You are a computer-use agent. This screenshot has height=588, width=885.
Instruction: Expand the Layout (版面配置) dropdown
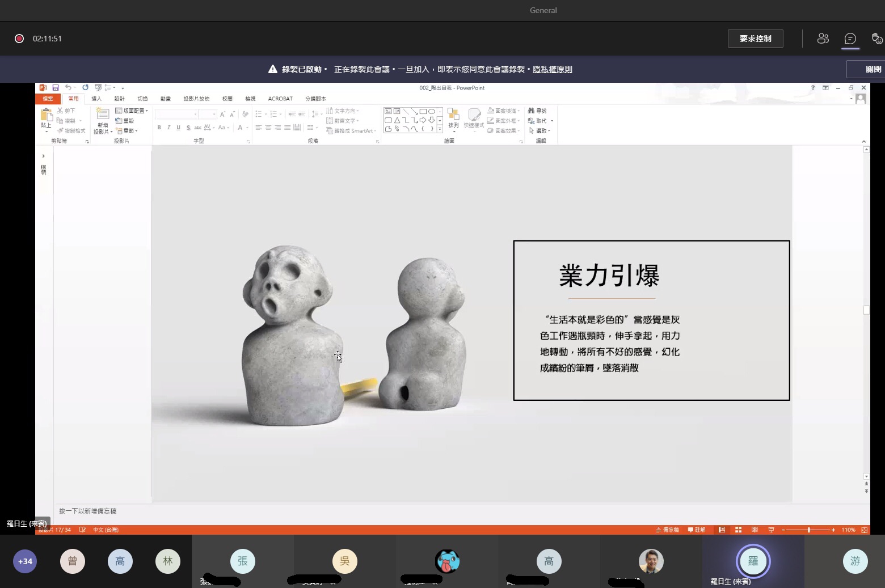click(x=132, y=111)
